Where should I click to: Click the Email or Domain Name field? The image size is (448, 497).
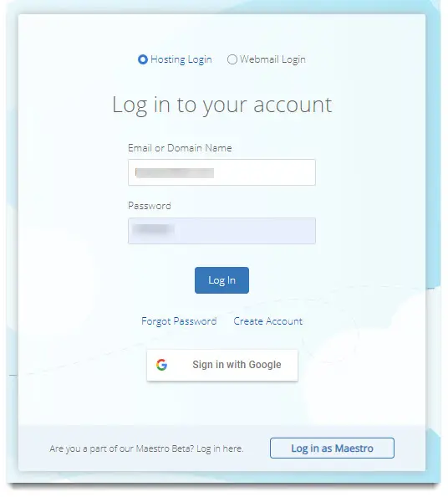point(221,172)
